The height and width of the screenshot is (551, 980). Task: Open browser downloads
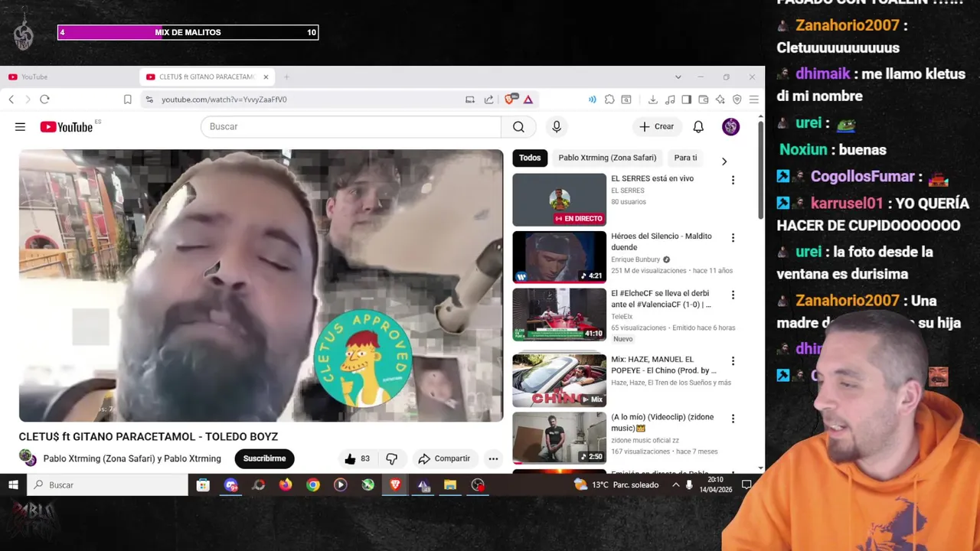[653, 99]
